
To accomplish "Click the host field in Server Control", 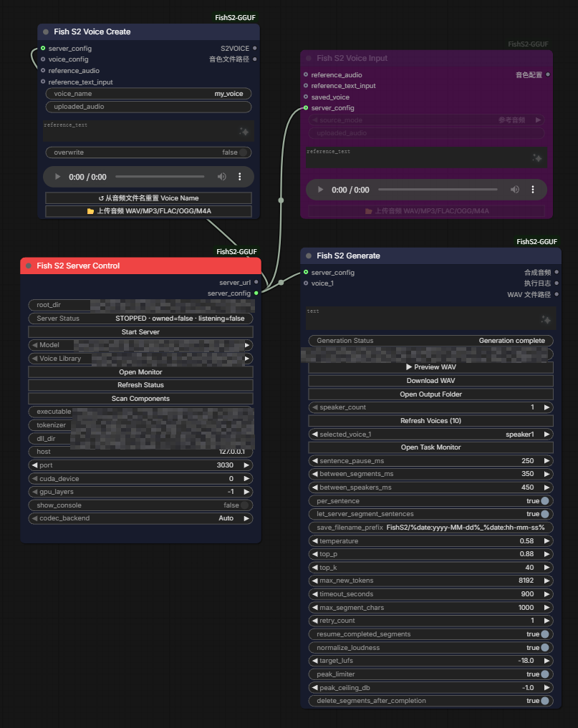I will tap(140, 452).
